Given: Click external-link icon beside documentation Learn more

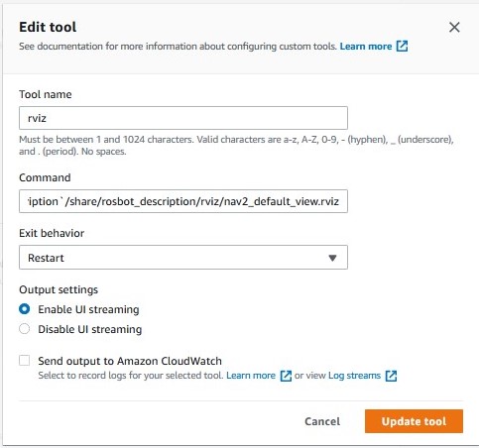Looking at the screenshot, I should (x=402, y=47).
